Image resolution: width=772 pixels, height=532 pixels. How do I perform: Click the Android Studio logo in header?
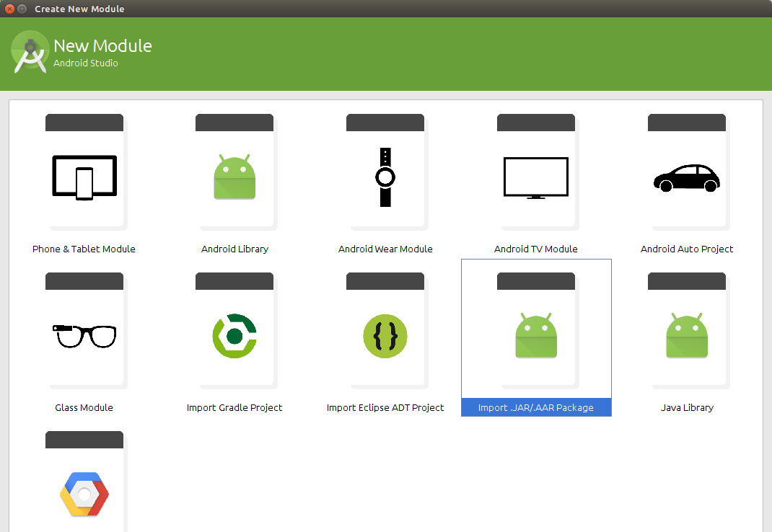pyautogui.click(x=30, y=52)
